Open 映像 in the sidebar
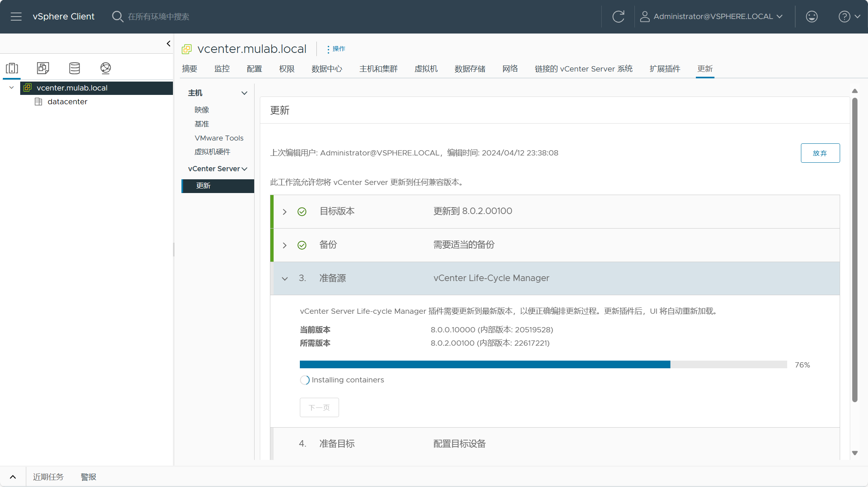Viewport: 868px width, 487px height. (202, 110)
